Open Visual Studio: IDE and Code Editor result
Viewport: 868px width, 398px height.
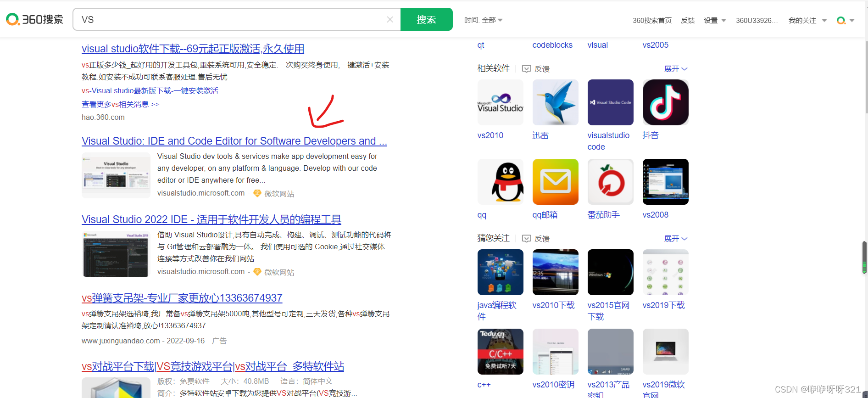pos(234,141)
